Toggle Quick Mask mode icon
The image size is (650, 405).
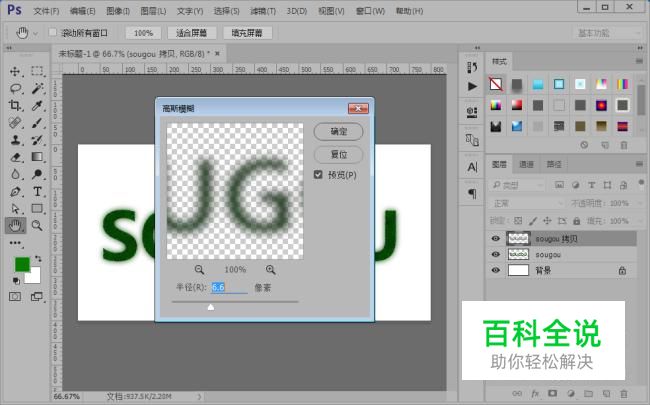[x=15, y=297]
